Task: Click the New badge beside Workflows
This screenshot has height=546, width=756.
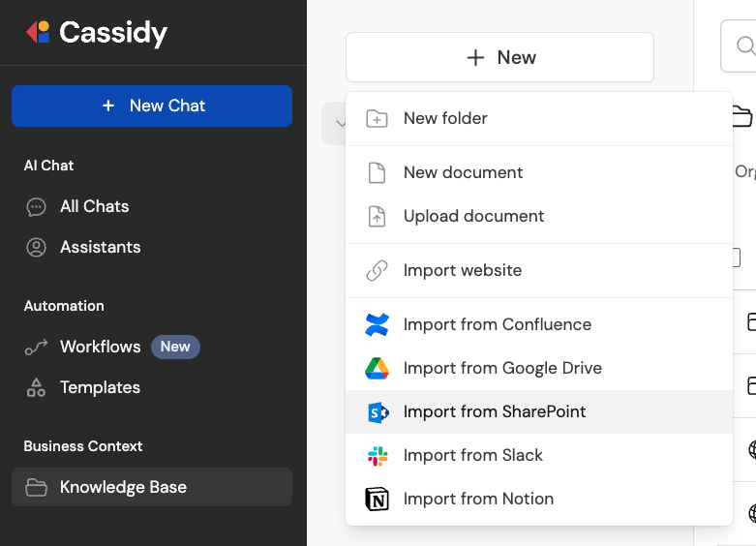Action: click(175, 347)
